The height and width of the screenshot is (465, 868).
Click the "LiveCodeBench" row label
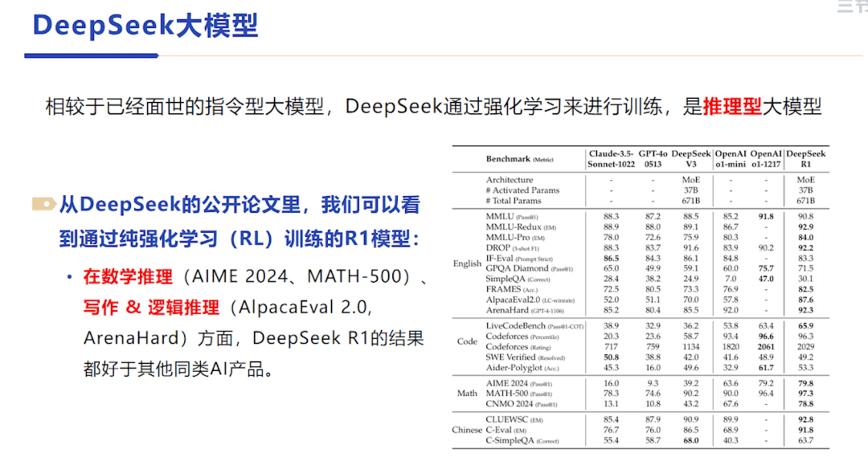534,326
